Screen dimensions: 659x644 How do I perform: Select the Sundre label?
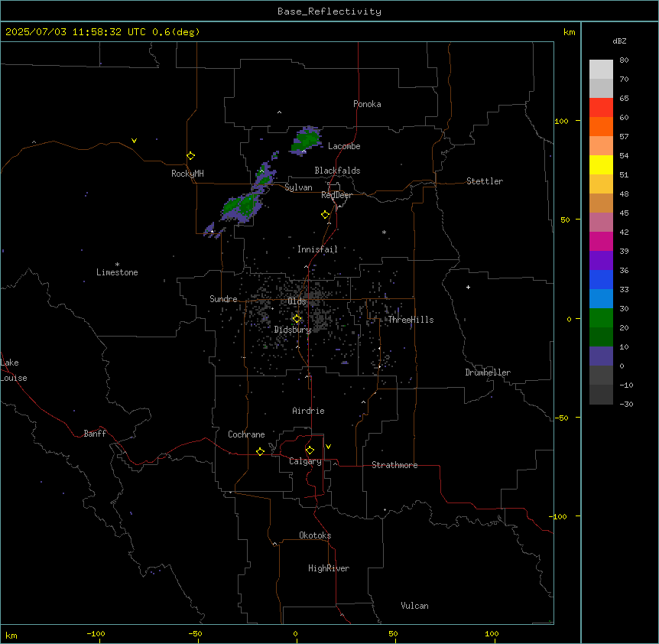[x=223, y=299]
